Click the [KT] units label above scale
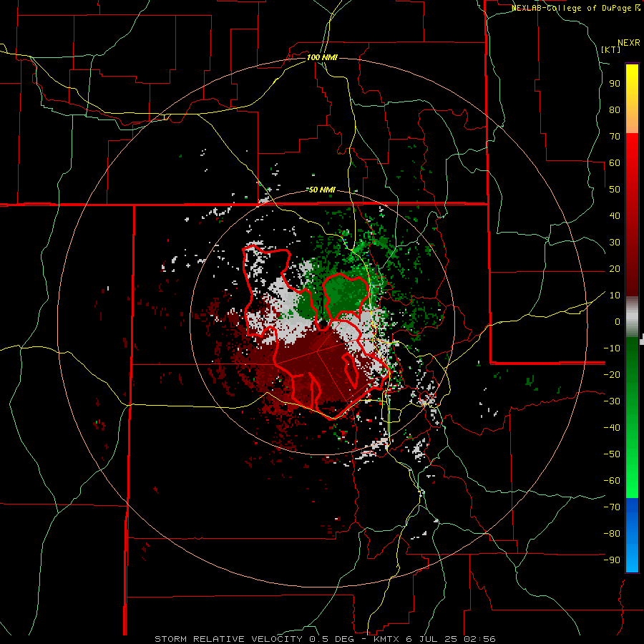The height and width of the screenshot is (644, 644). point(611,49)
